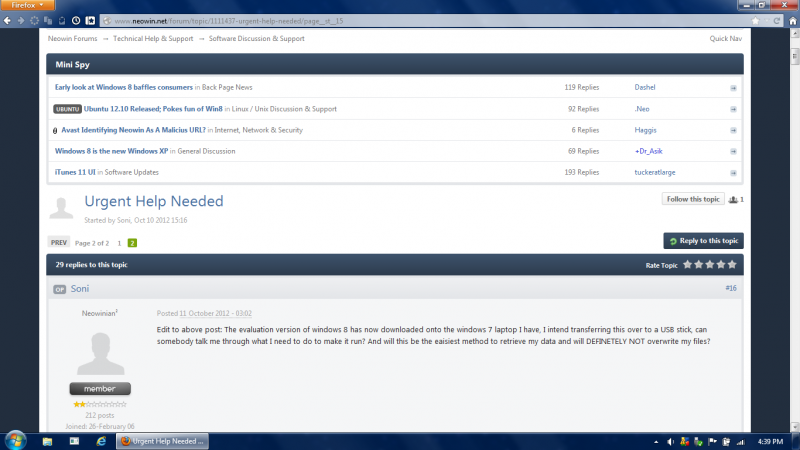Screen dimensions: 800x450
Task: Click the browser forward arrow
Action: tap(21, 20)
